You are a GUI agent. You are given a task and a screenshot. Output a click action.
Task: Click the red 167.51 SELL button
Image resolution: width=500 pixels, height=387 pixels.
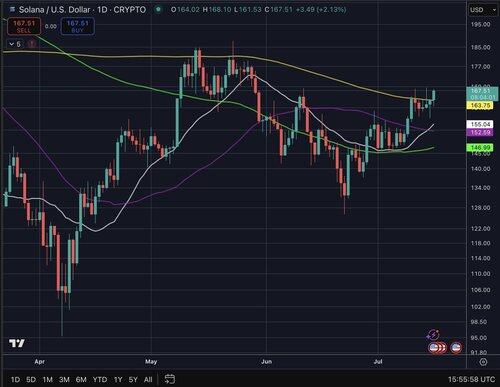pos(24,26)
